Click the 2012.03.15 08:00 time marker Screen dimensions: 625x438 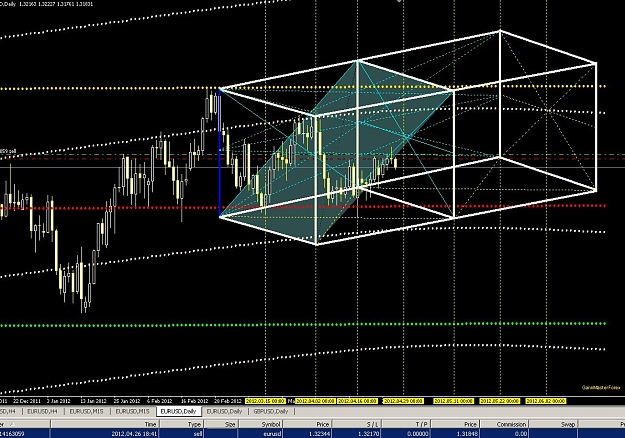pos(265,401)
